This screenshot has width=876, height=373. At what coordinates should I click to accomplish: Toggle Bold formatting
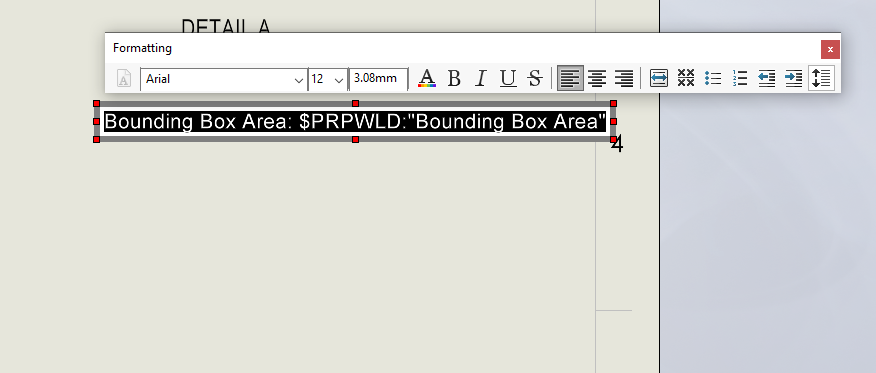point(454,79)
